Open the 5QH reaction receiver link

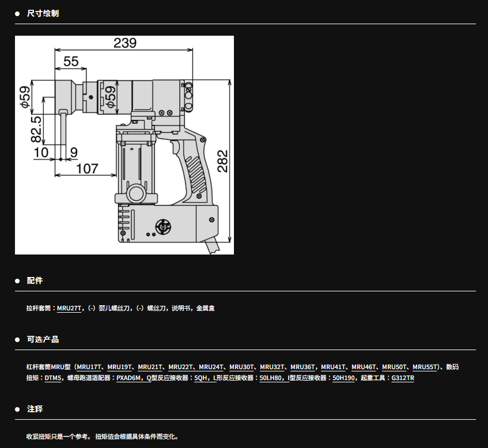pyautogui.click(x=201, y=378)
